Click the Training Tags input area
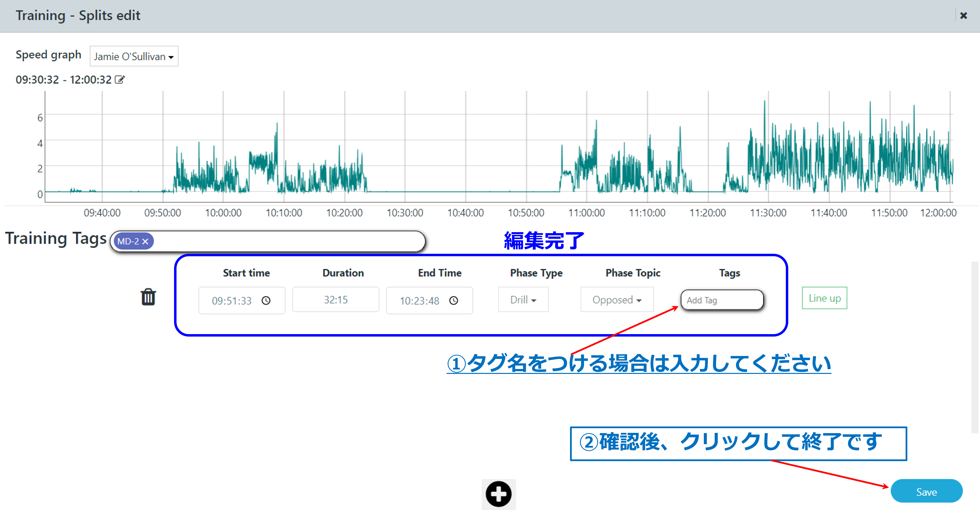The width and height of the screenshot is (980, 510). pos(267,241)
